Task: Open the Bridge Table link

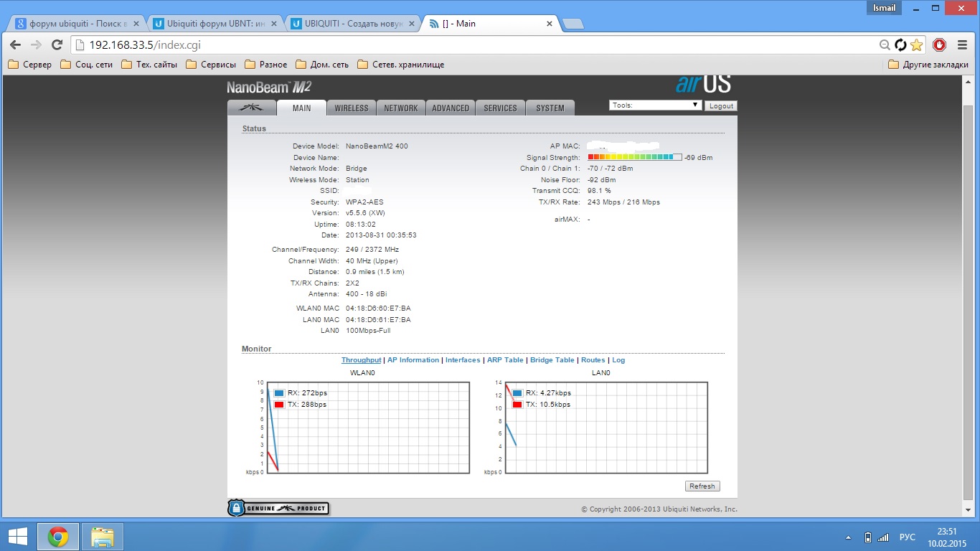Action: click(x=552, y=360)
